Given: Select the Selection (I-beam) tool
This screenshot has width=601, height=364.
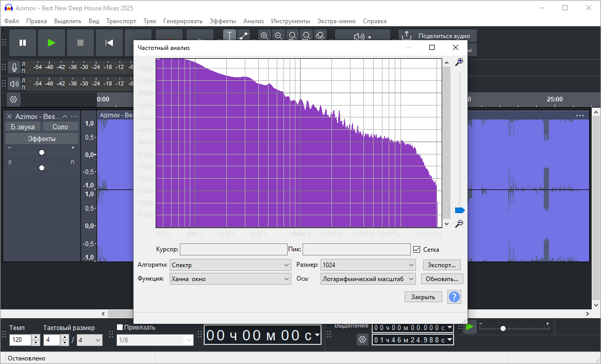Looking at the screenshot, I should (229, 35).
